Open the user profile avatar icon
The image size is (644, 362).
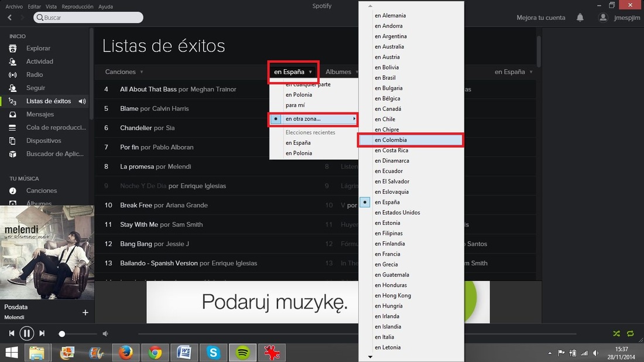tap(603, 18)
